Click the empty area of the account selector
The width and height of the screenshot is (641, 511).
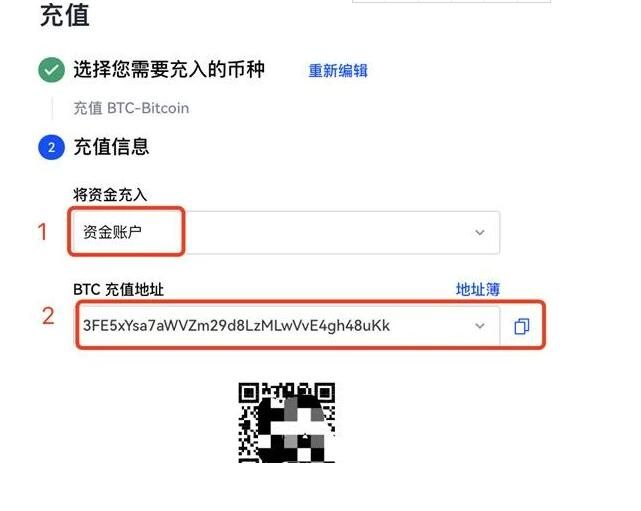(x=327, y=233)
